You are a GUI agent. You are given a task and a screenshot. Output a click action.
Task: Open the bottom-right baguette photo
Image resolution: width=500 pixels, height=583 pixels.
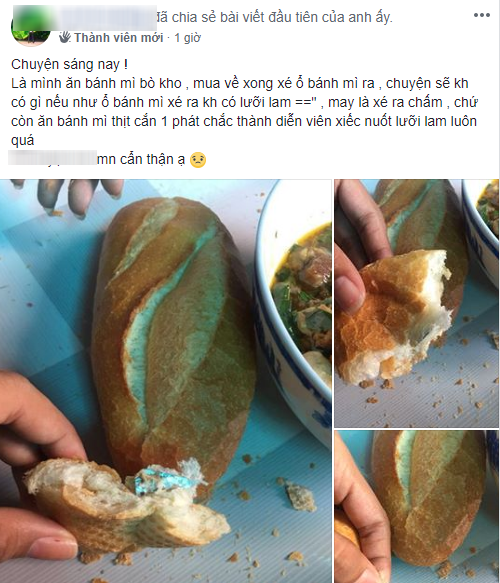(416, 507)
